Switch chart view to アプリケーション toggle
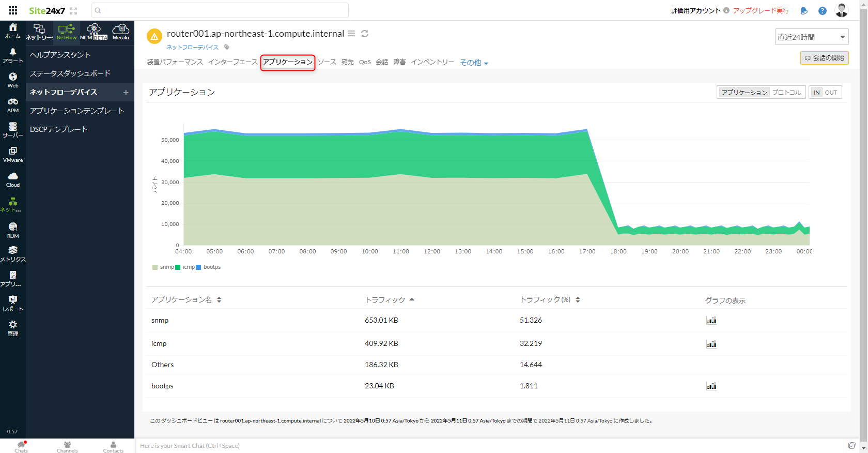Image resolution: width=868 pixels, height=453 pixels. pyautogui.click(x=744, y=93)
